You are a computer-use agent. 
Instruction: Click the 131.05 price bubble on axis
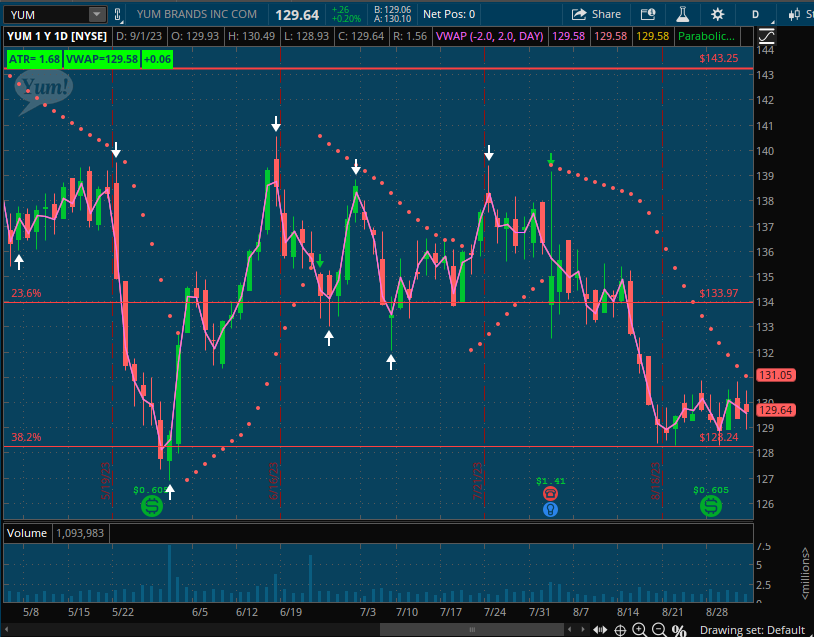(x=776, y=375)
